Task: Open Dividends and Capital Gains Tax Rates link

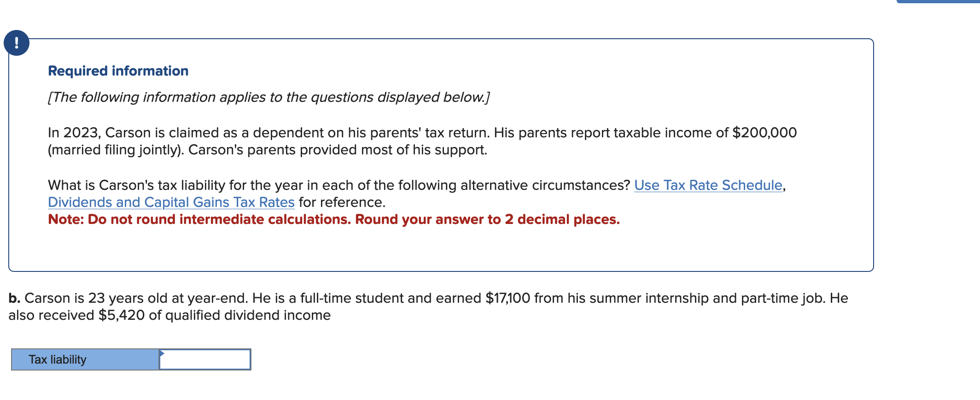Action: click(171, 202)
